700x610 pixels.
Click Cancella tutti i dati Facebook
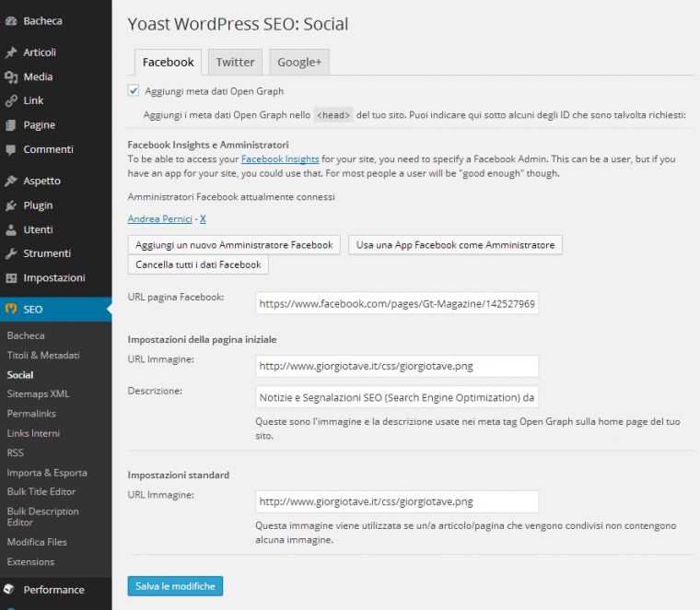198,264
